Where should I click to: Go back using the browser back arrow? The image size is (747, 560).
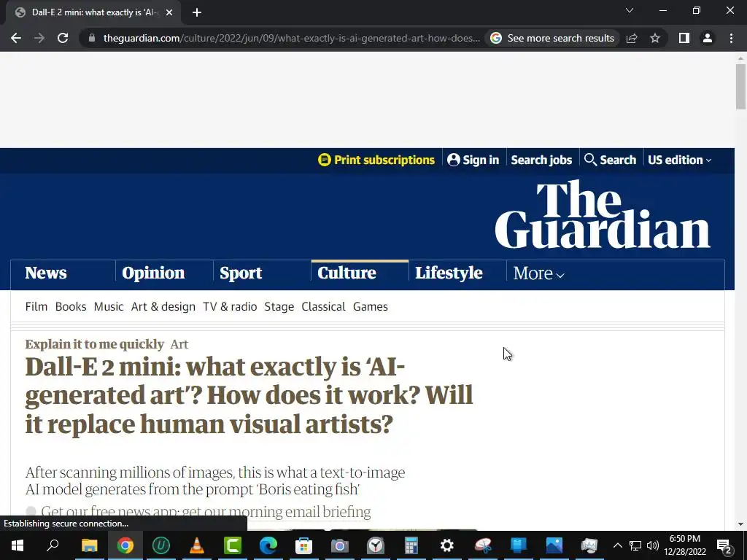16,38
